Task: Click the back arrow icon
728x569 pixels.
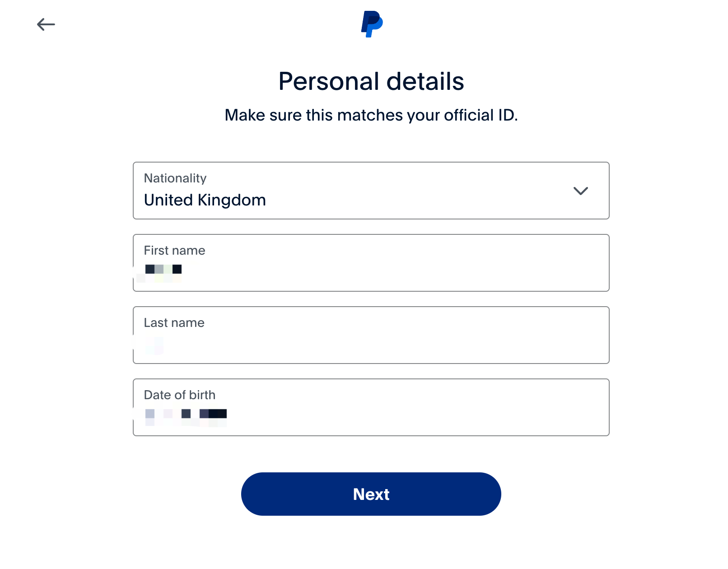Action: [46, 24]
